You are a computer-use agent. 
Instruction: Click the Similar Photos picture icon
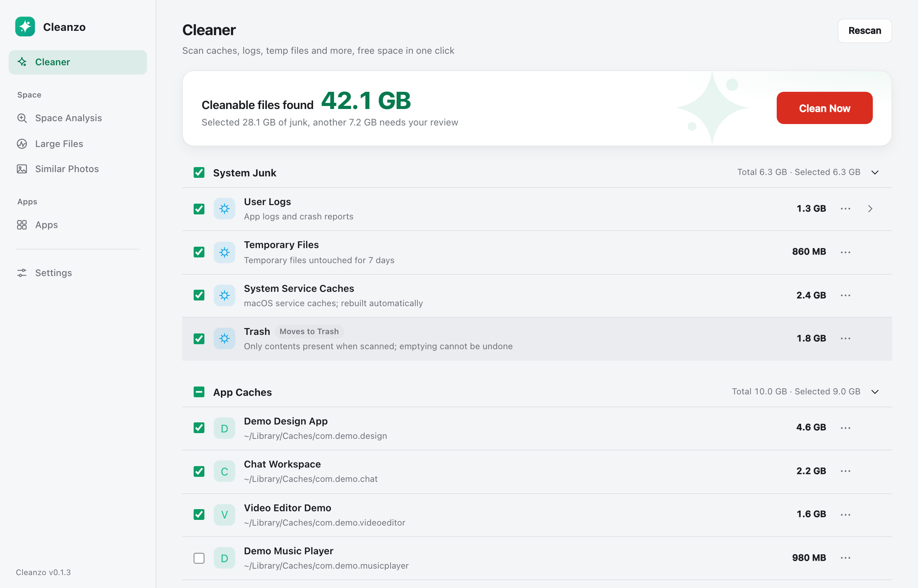click(22, 169)
